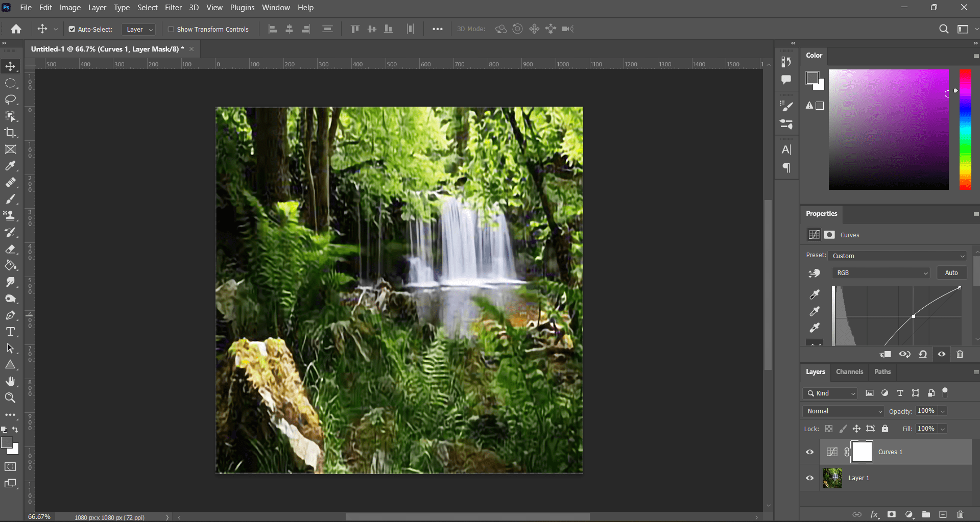Screen dimensions: 980x522
Task: Click the foreground color swatch
Action: [x=8, y=443]
